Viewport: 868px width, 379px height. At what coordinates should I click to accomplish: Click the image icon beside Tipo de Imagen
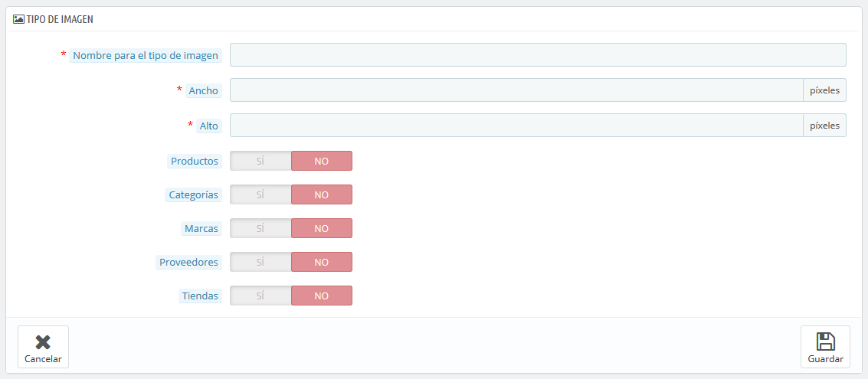(18, 19)
